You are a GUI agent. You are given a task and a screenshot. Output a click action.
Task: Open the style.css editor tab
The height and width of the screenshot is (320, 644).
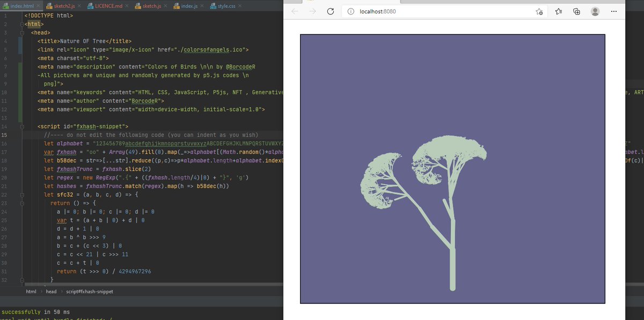[x=225, y=6]
